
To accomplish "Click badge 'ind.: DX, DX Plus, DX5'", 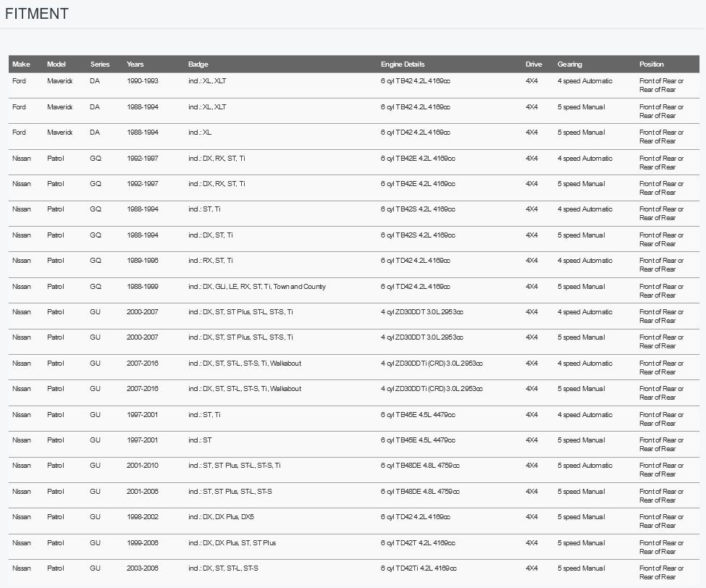I will [221, 517].
